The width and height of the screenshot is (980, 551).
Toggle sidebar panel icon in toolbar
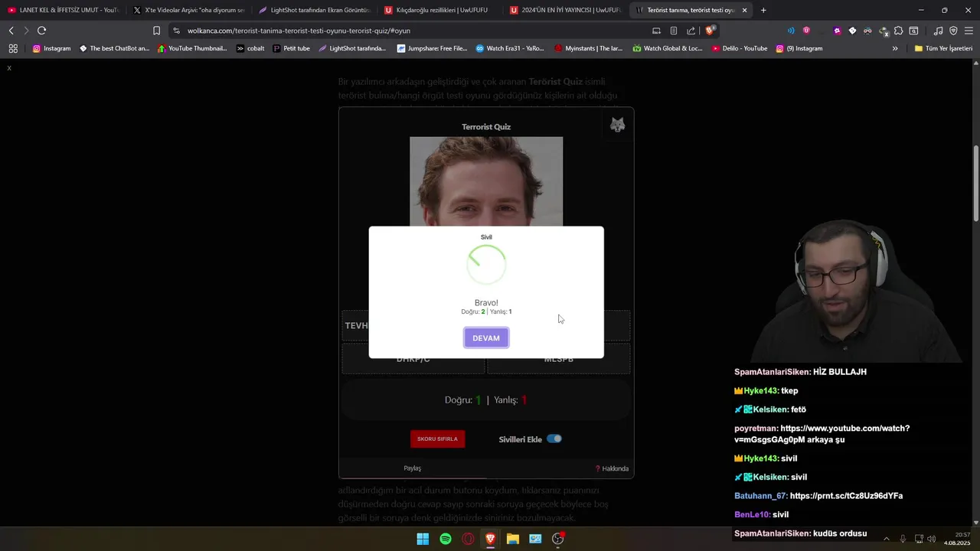pos(913,31)
